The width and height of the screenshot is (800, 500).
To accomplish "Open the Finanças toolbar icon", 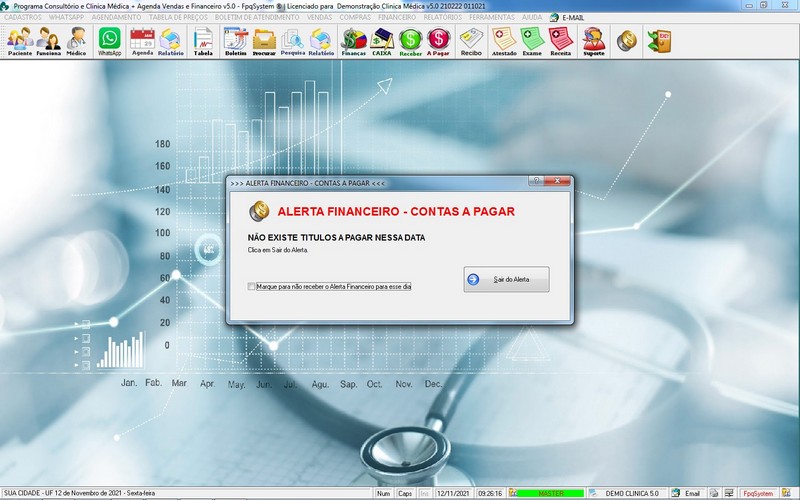I will [354, 41].
